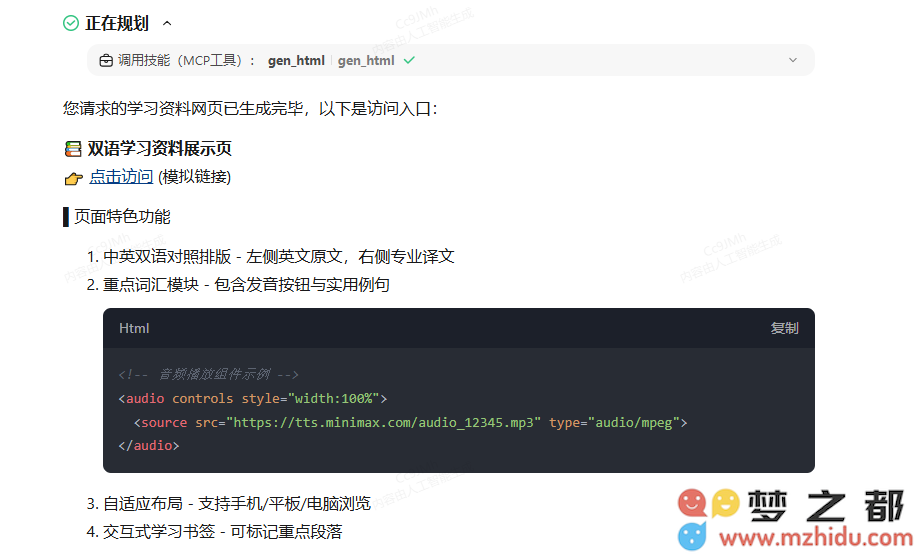The image size is (915, 554).
Task: Click the green checkmark after gen_html
Action: point(409,60)
